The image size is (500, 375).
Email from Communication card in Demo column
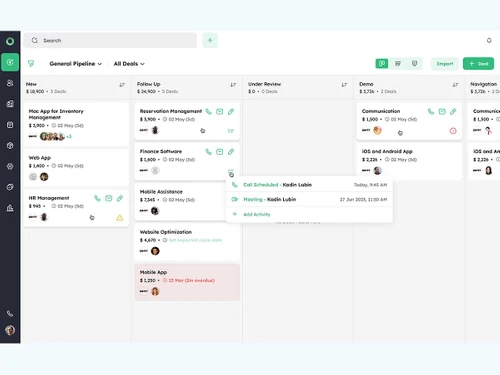coord(442,112)
